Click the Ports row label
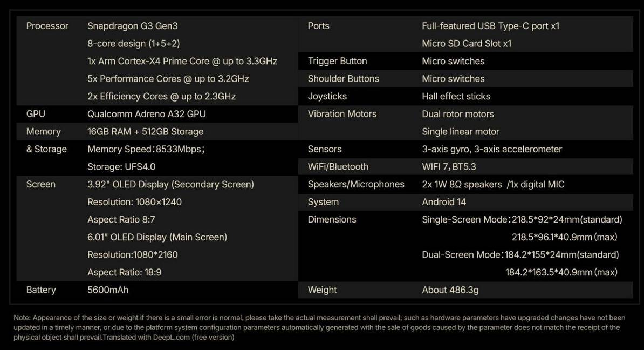This screenshot has height=350, width=644. (318, 26)
